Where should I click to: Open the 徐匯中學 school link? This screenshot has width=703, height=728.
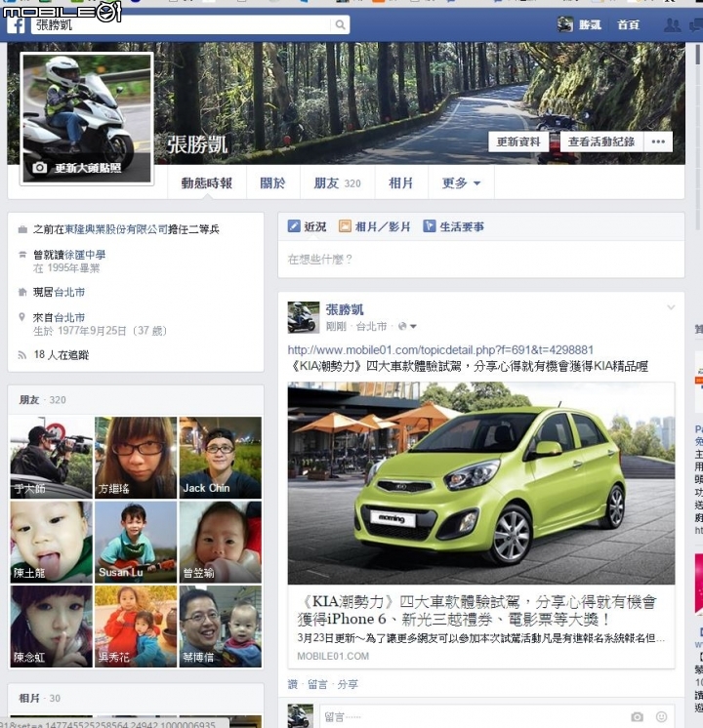[85, 255]
